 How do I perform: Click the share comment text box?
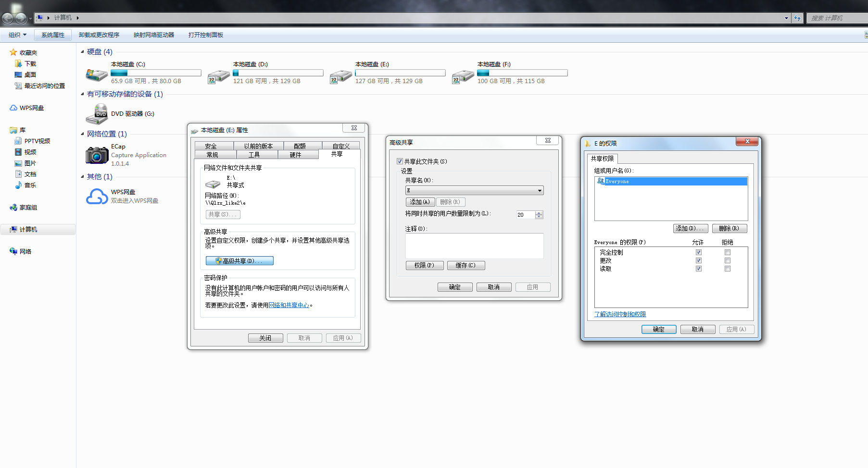(x=474, y=246)
